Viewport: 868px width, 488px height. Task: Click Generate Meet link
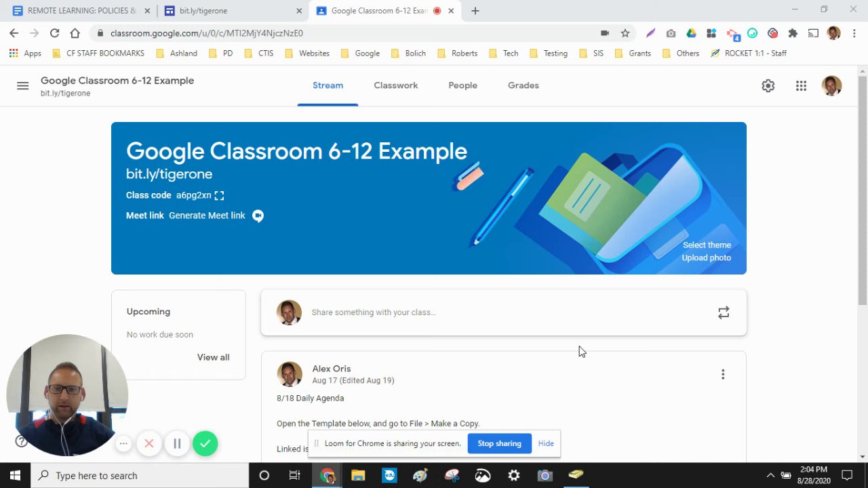point(207,216)
